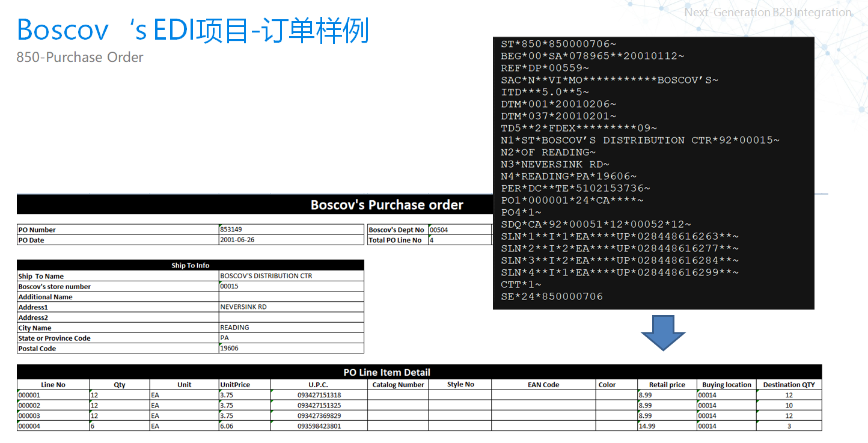Select the Postal Code value 19606 in table
This screenshot has width=868, height=443.
click(x=292, y=348)
